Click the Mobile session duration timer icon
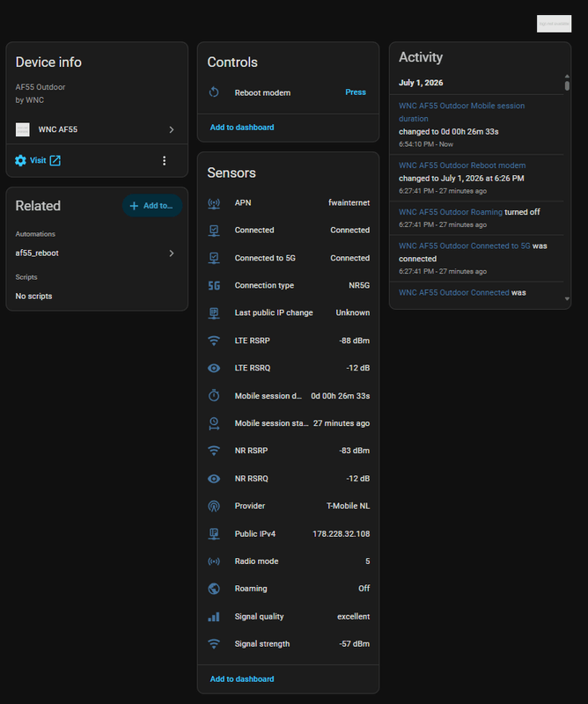 coord(214,395)
